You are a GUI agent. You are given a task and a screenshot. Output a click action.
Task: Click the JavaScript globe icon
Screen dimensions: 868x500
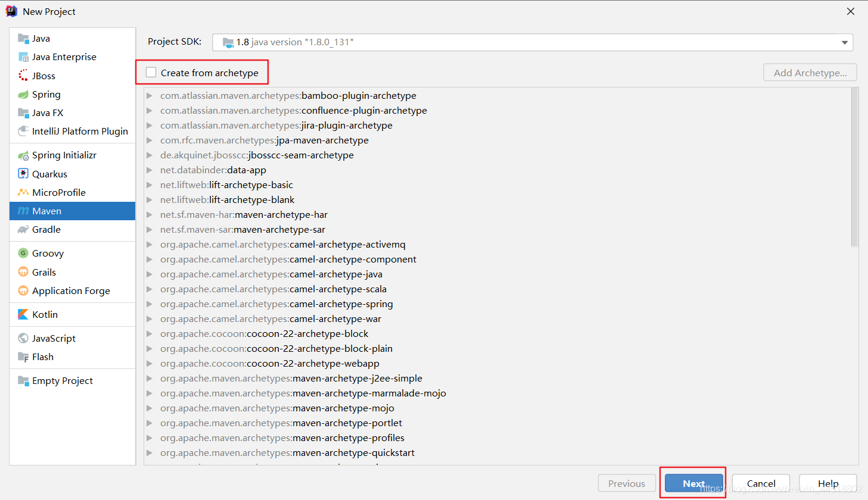23,338
